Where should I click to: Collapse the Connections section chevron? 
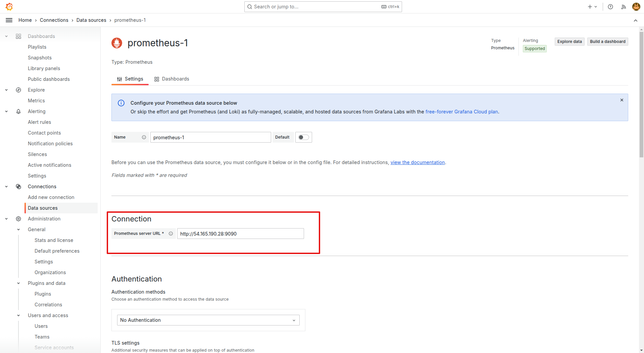[6, 187]
